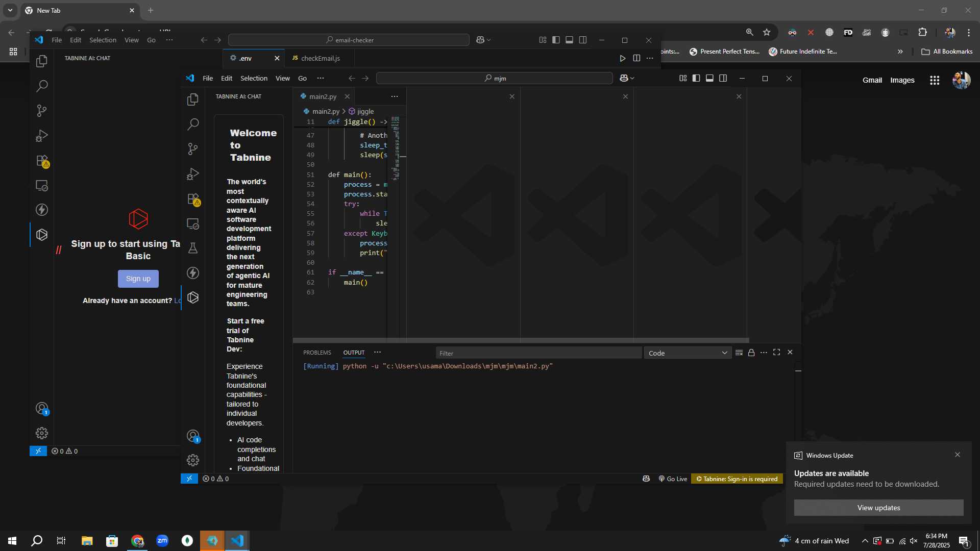The width and height of the screenshot is (980, 551).
Task: Toggle secondary side bar in email-checker title bar
Action: [x=583, y=40]
